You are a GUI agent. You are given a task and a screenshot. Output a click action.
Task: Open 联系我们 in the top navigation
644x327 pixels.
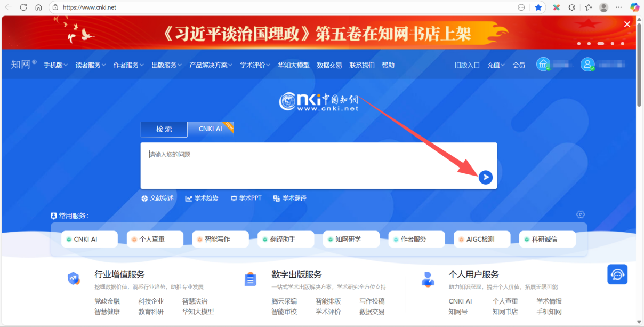(x=362, y=65)
